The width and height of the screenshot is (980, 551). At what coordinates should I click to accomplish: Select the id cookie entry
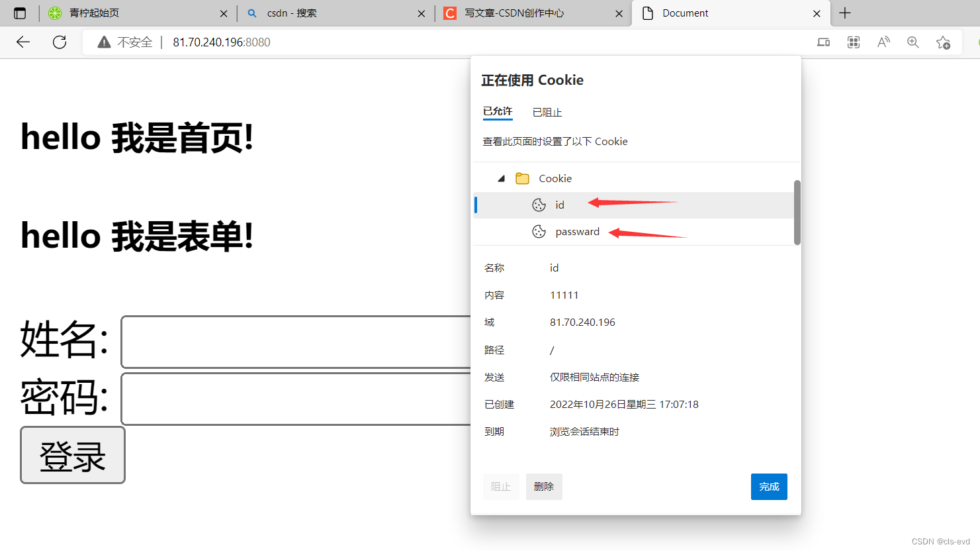point(633,205)
